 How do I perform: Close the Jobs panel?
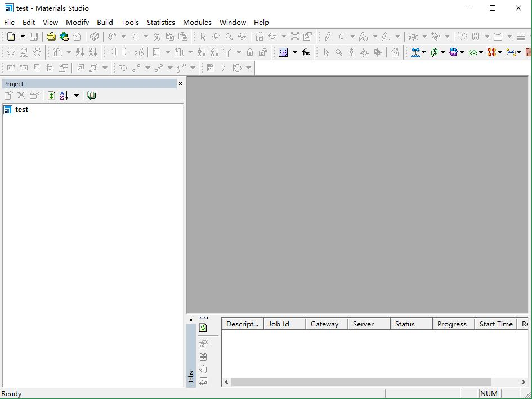coord(191,320)
